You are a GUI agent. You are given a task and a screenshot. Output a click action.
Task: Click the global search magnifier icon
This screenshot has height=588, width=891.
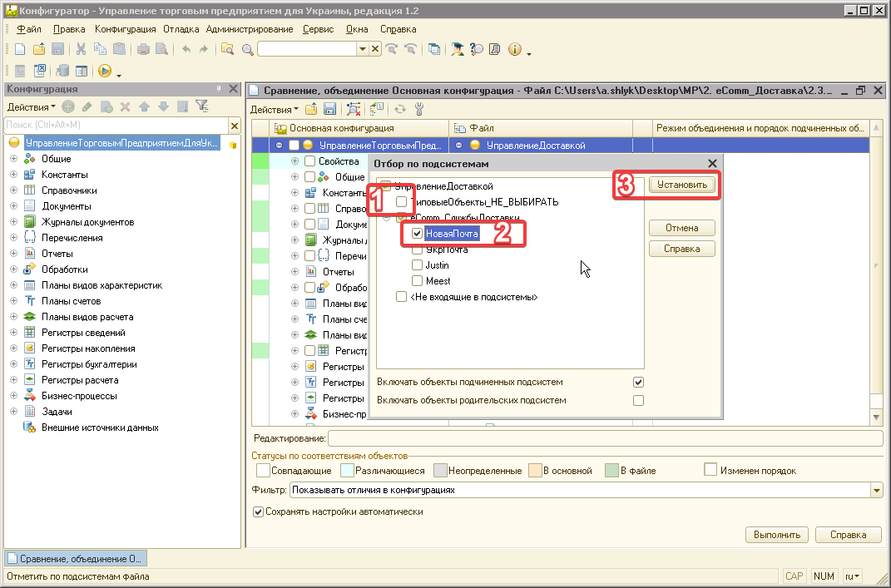point(247,50)
